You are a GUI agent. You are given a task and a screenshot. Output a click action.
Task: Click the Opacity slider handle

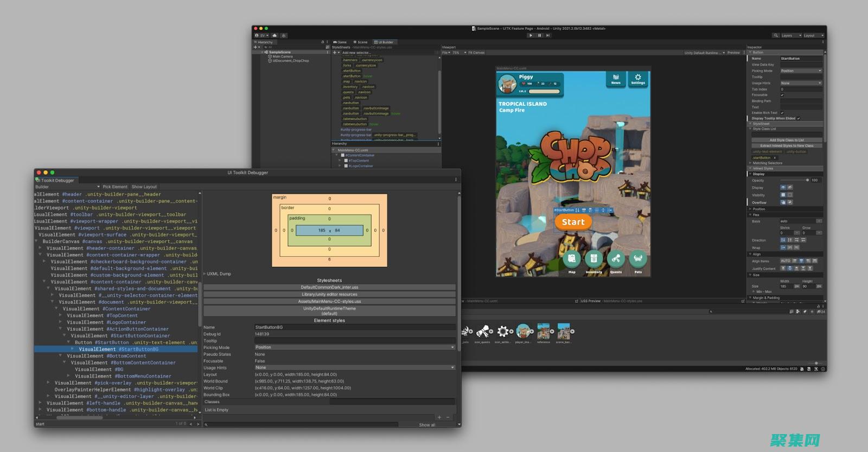point(807,180)
